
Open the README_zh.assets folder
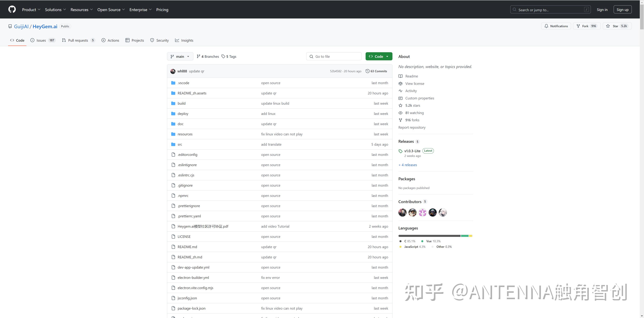point(192,93)
